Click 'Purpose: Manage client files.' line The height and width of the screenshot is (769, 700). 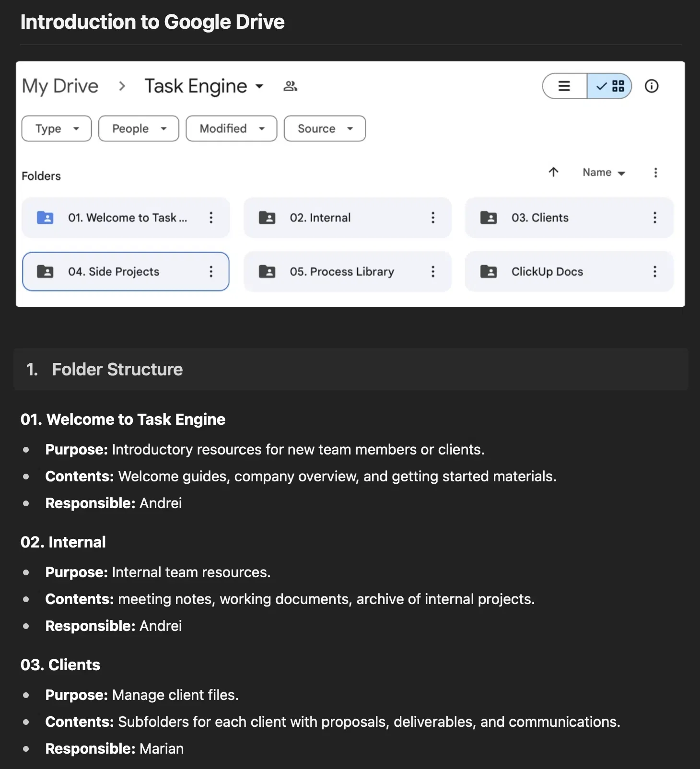[142, 695]
